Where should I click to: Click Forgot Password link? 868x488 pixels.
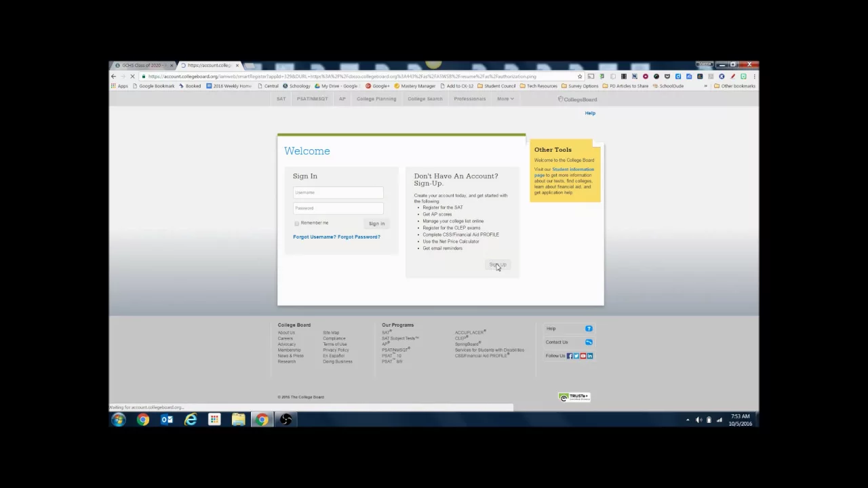[359, 237]
